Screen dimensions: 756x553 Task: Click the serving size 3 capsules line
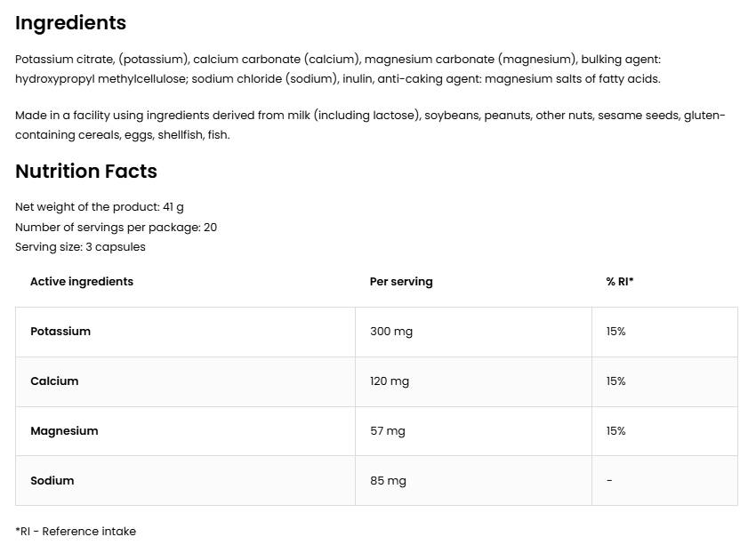coord(80,246)
